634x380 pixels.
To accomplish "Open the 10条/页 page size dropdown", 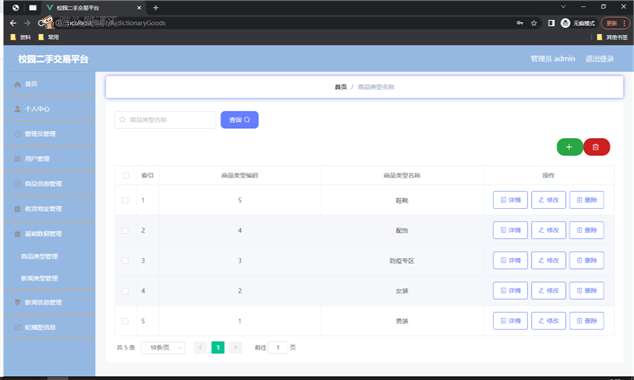I will point(163,348).
